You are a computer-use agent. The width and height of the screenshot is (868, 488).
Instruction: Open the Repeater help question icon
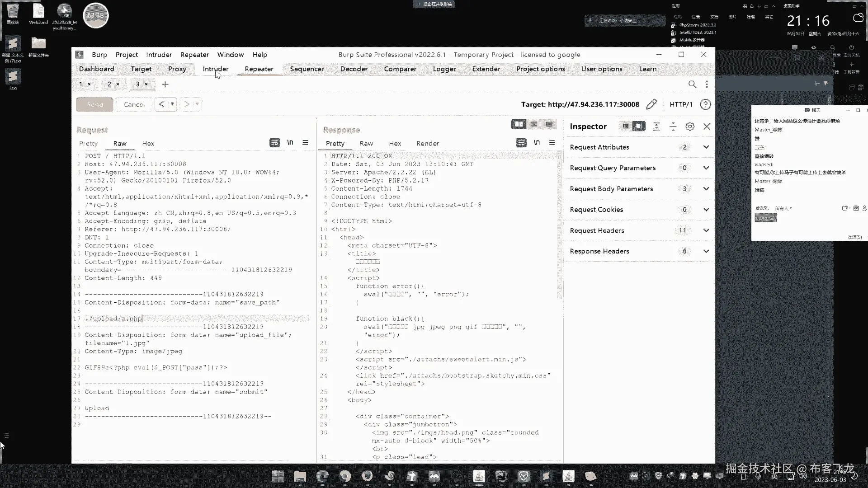(x=705, y=104)
